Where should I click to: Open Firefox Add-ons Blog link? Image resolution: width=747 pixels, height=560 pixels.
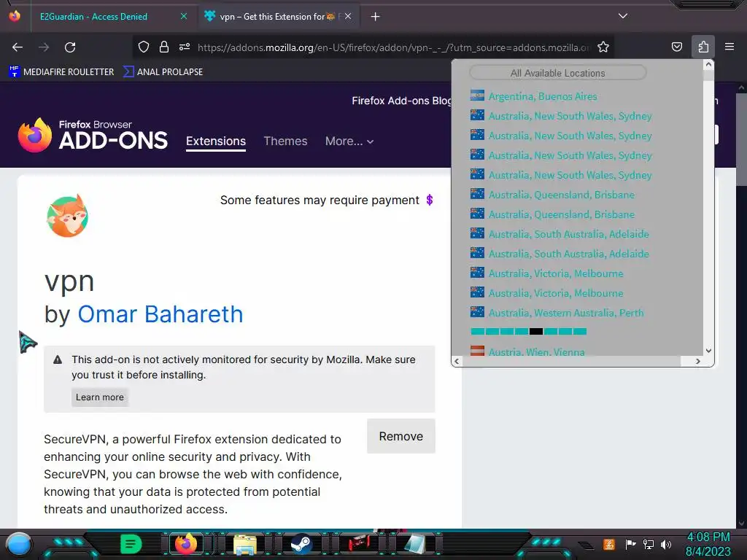pyautogui.click(x=401, y=101)
